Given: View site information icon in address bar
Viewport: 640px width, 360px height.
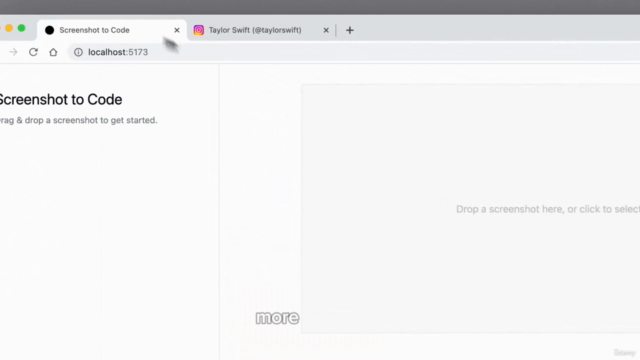Looking at the screenshot, I should (78, 52).
